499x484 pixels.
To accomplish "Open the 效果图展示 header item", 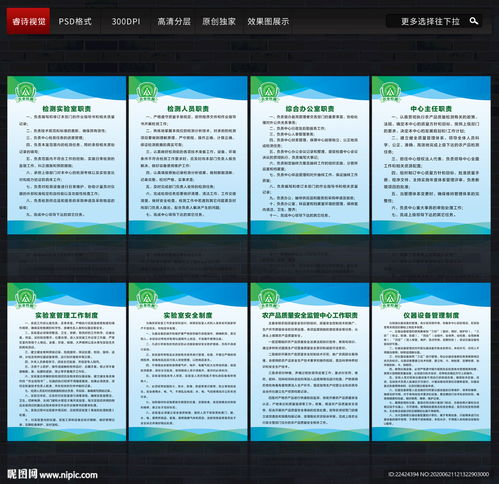I will [x=268, y=22].
